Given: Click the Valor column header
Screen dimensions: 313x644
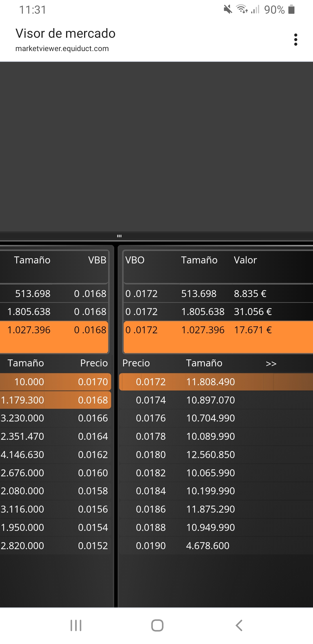Looking at the screenshot, I should pyautogui.click(x=245, y=260).
